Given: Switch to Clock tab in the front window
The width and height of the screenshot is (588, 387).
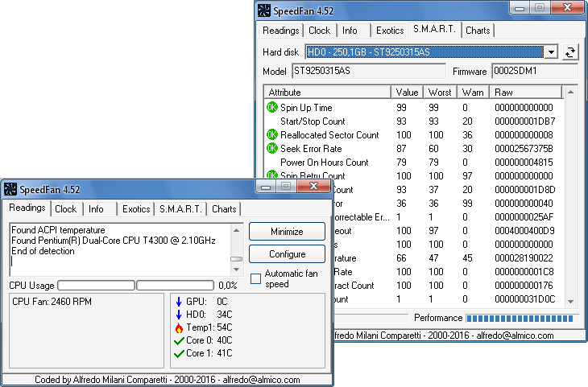Looking at the screenshot, I should [65, 209].
